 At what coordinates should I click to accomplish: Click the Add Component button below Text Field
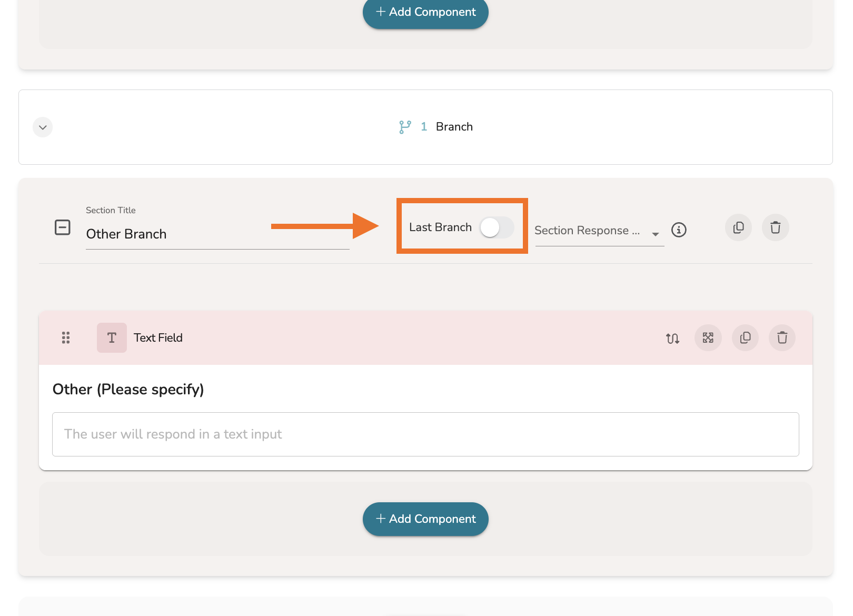[425, 519]
